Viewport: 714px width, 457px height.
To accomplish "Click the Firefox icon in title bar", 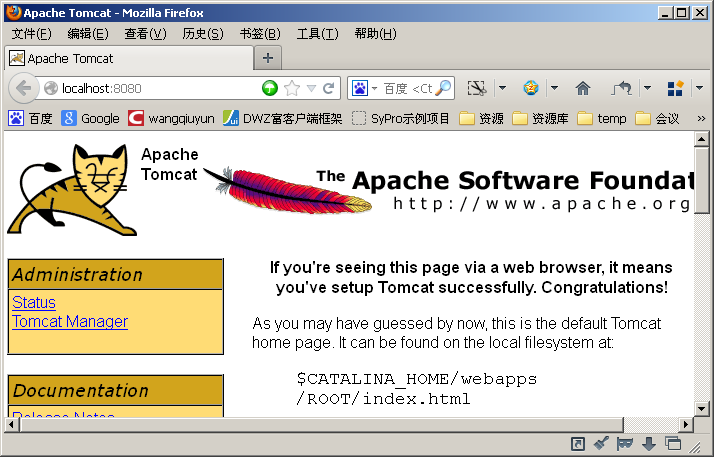I will pos(13,12).
